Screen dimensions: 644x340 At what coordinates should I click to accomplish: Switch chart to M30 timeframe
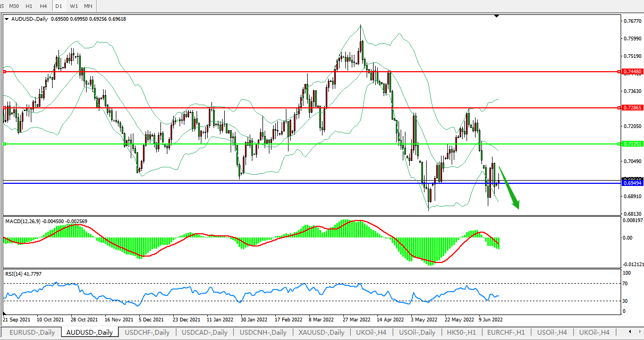[14, 6]
